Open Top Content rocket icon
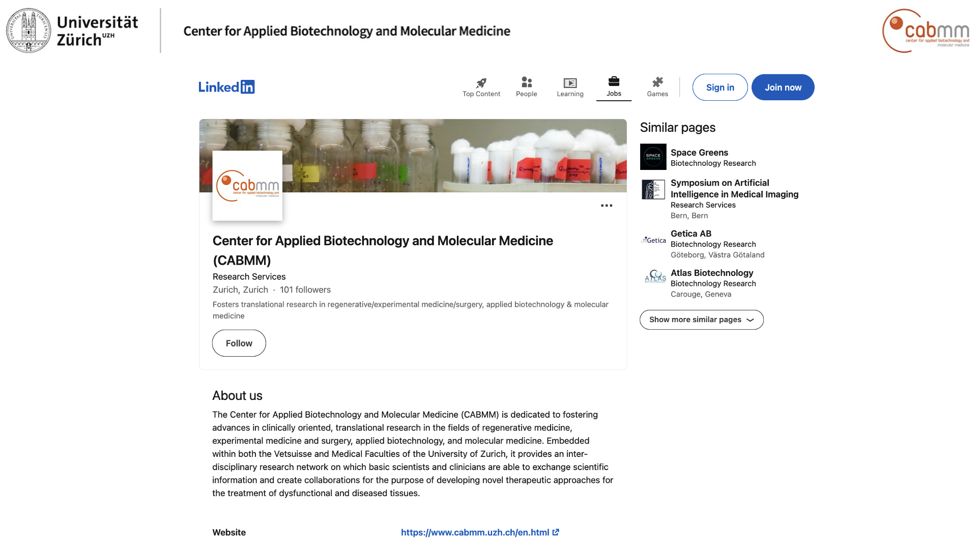 click(481, 83)
